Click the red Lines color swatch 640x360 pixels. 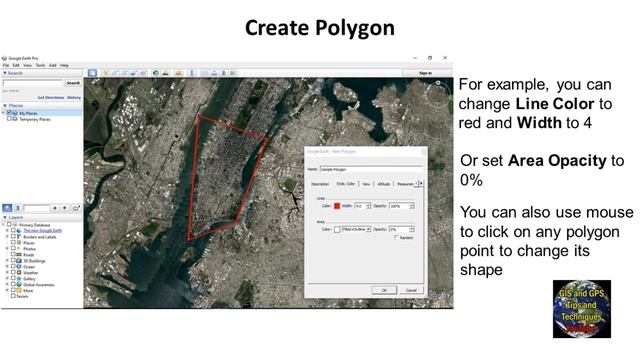337,206
